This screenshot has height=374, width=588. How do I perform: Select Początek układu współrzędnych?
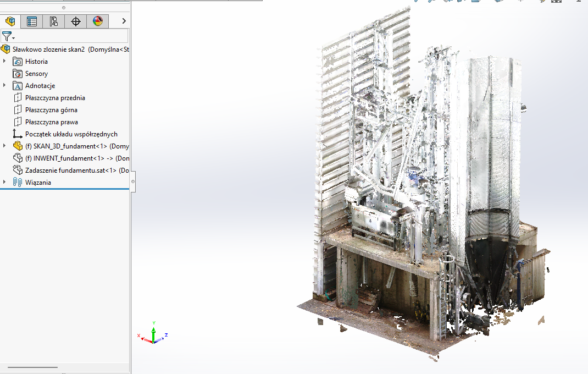(x=71, y=134)
